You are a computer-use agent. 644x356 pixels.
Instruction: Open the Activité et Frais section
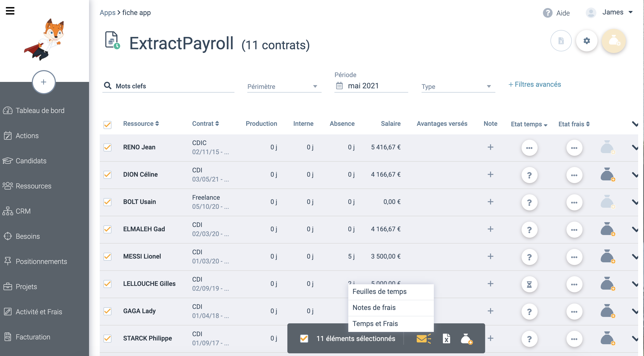point(33,312)
